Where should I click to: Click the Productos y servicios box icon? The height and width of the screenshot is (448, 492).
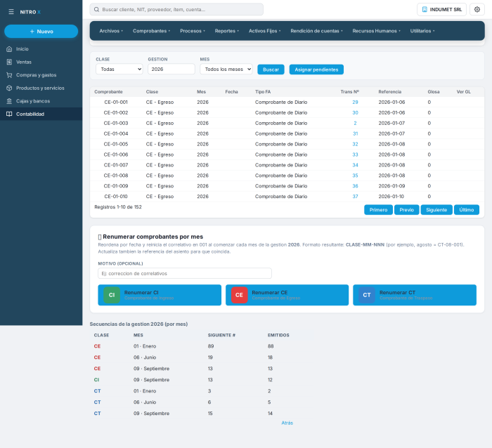(x=9, y=88)
